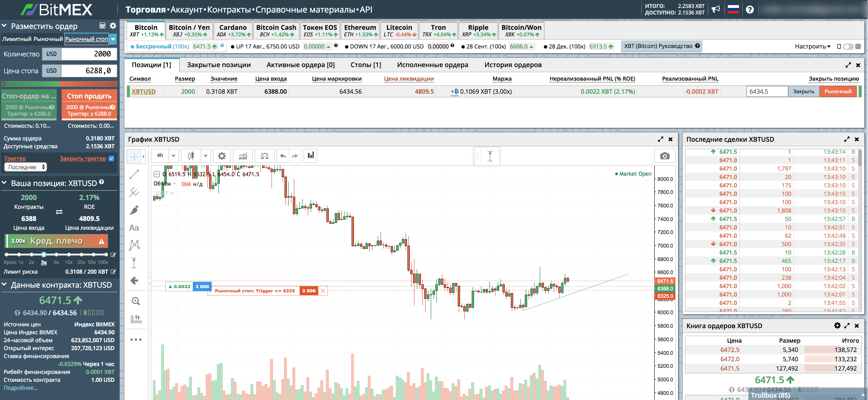Screen dimensions: 868x400
Task: Select the trend line drawing tool
Action: (134, 174)
